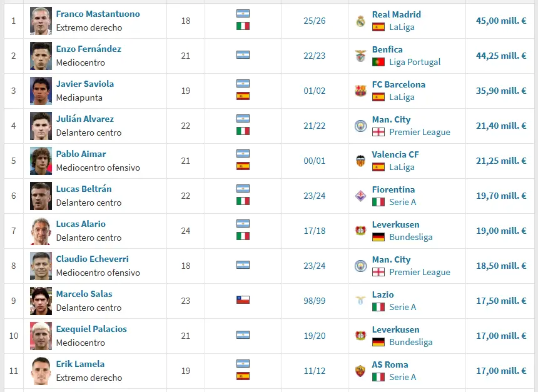
Task: Click the Liga Portugal league link
Action: click(415, 62)
